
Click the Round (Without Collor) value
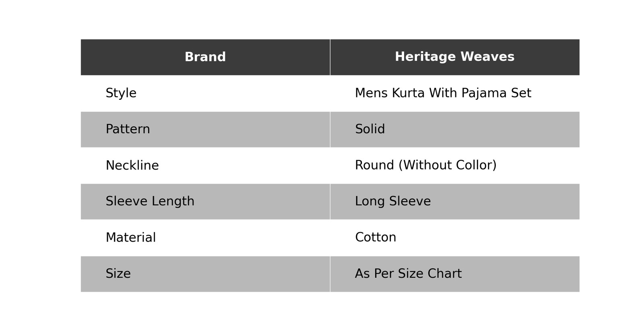(x=425, y=165)
